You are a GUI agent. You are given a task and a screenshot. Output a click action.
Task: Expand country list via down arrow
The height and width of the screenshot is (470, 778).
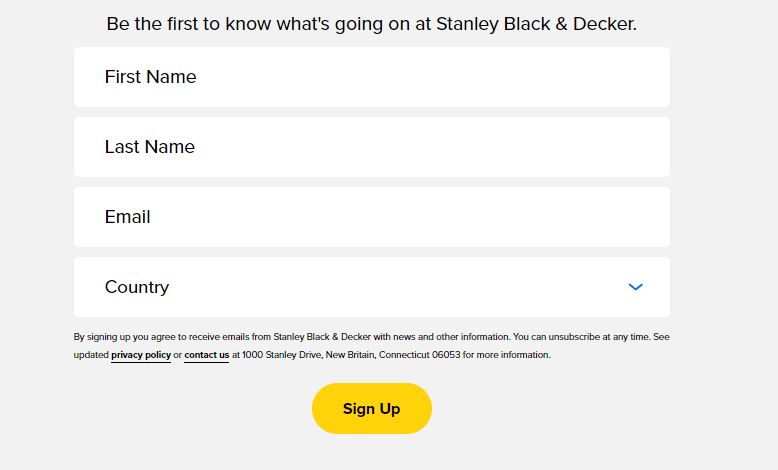[x=635, y=287]
